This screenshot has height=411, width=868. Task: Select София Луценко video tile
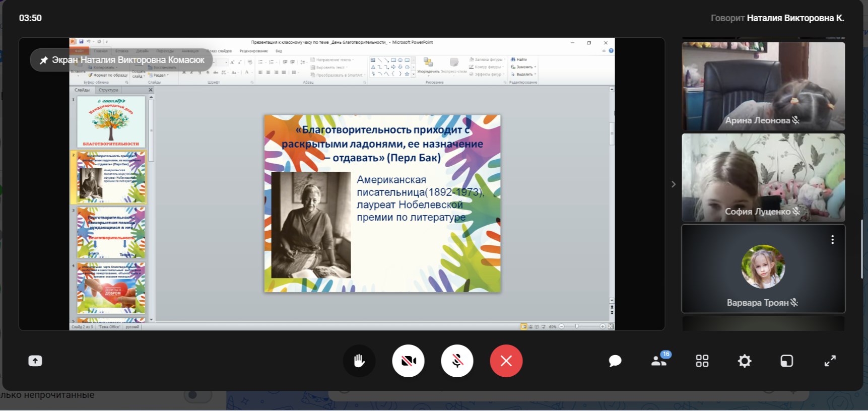[763, 177]
